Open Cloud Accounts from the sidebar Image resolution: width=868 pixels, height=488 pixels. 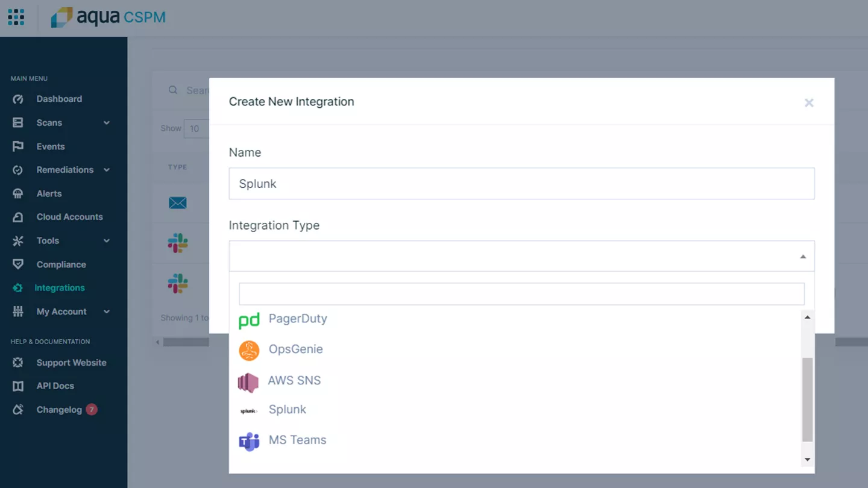[69, 217]
